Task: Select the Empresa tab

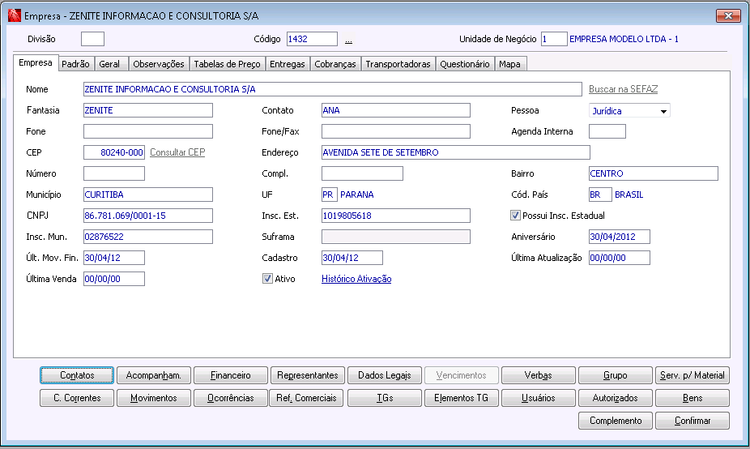Action: (35, 63)
